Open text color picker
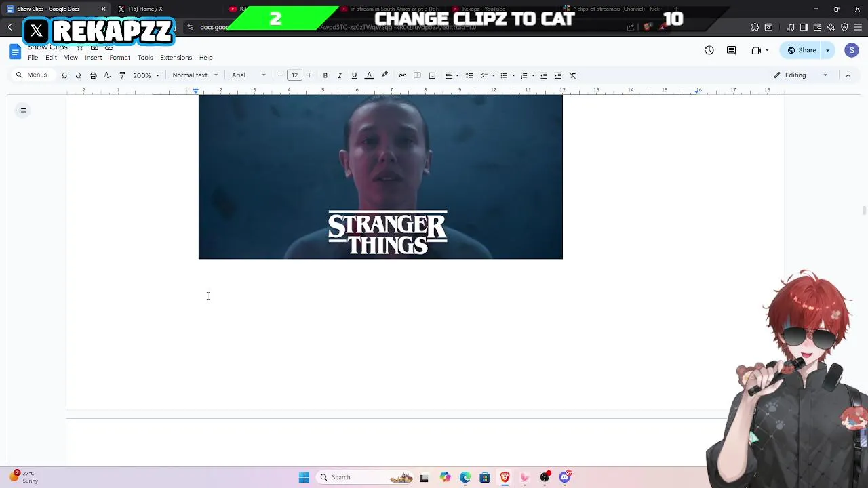The width and height of the screenshot is (868, 488). click(370, 75)
